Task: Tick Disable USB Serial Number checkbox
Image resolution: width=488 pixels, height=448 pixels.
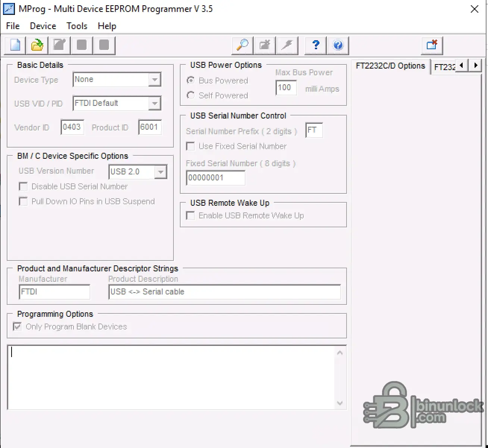Action: coord(23,186)
